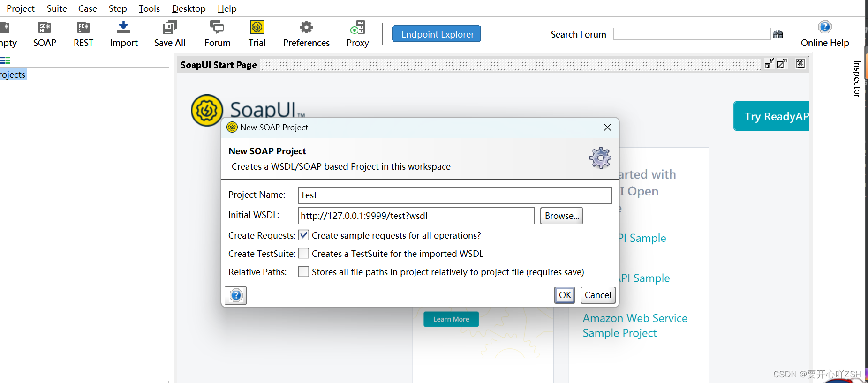
Task: Open the Suite menu
Action: point(57,8)
